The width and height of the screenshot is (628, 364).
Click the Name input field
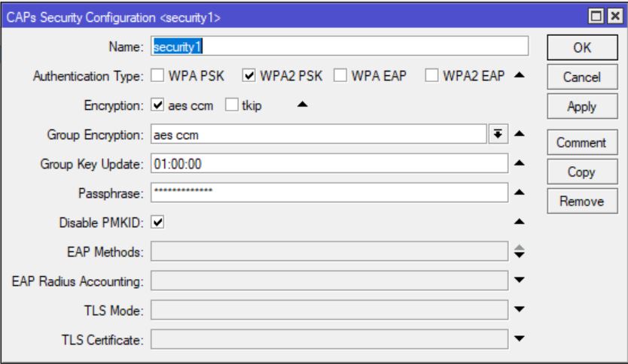click(340, 47)
